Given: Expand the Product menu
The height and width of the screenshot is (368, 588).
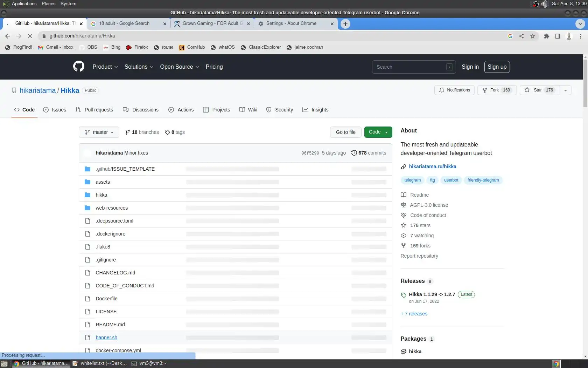Looking at the screenshot, I should click(105, 67).
